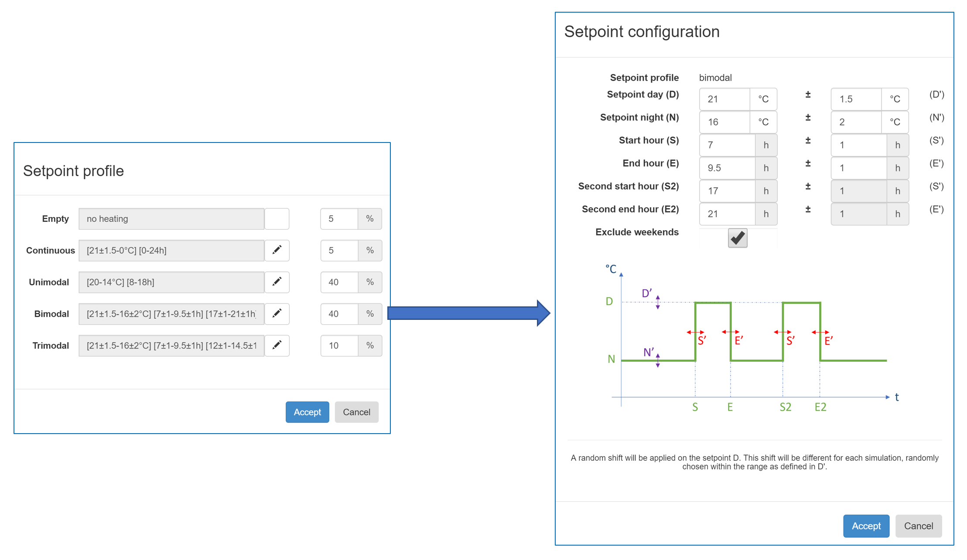Cancel the Setpoint configuration dialog
This screenshot has height=560, width=967.
pyautogui.click(x=918, y=526)
